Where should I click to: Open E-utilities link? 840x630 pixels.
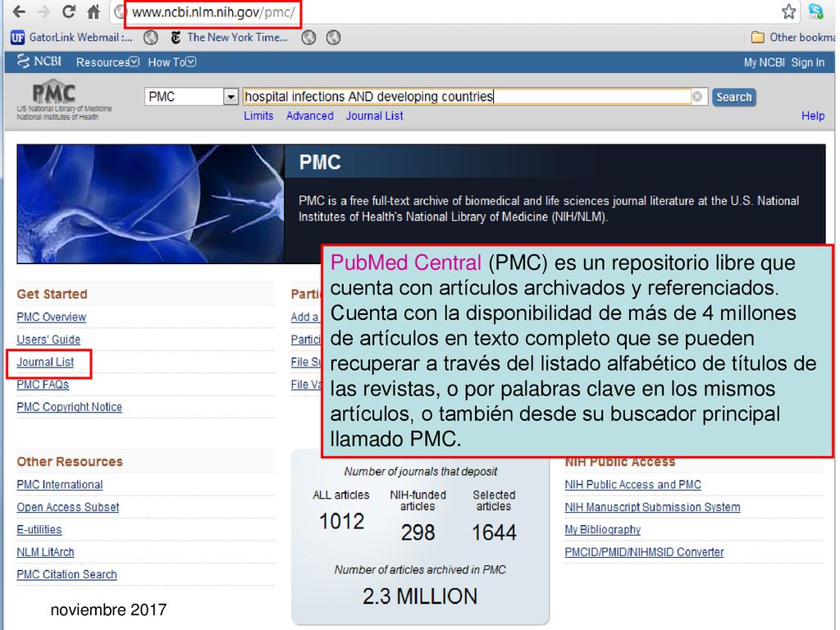[x=39, y=530]
